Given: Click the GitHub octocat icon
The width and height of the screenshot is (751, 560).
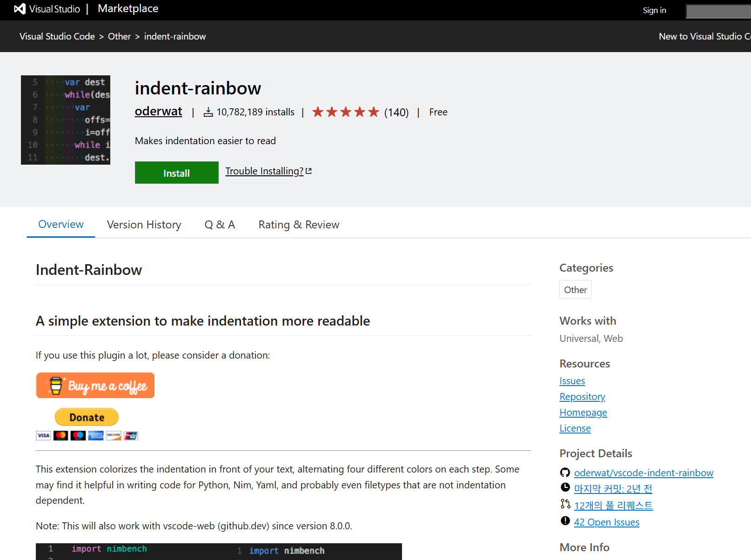Looking at the screenshot, I should 565,473.
